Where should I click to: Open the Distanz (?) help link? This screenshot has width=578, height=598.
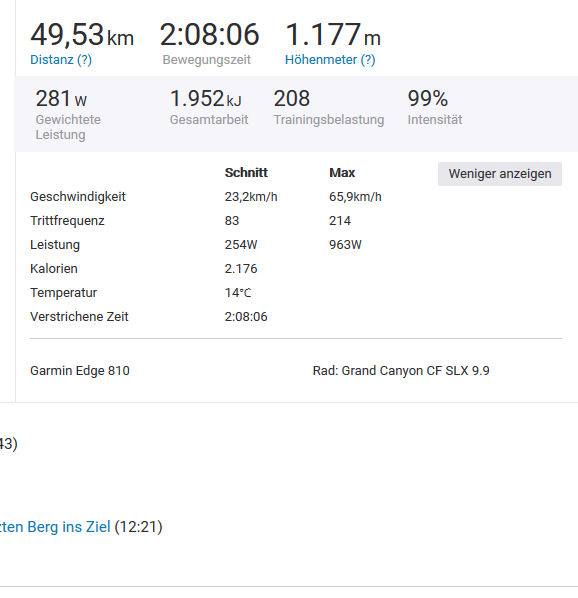pos(61,60)
